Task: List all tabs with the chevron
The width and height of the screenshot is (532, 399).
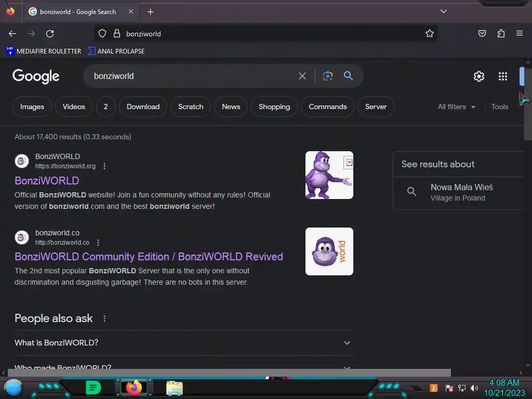Action: pyautogui.click(x=444, y=11)
